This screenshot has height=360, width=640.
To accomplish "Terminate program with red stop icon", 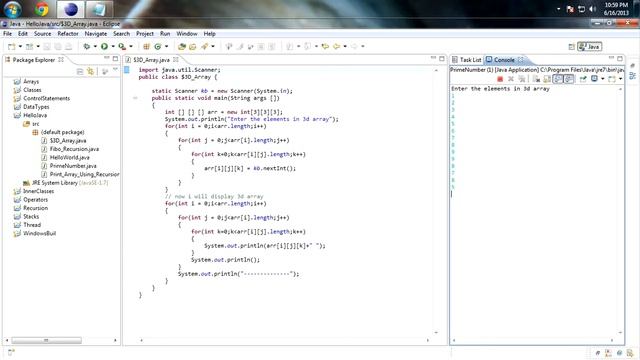I will click(x=500, y=79).
